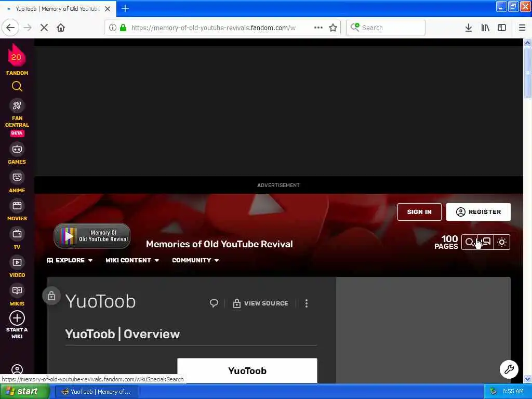Click the Register button
Viewport: 532px width, 399px height.
click(478, 212)
